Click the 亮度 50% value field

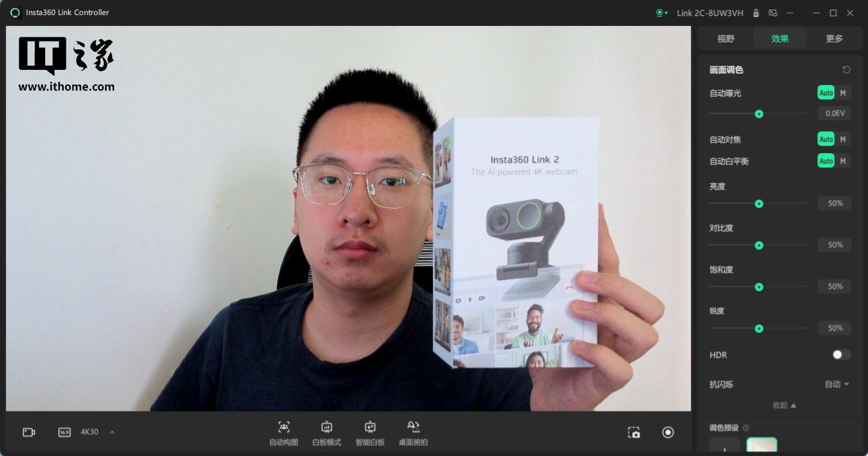point(834,204)
